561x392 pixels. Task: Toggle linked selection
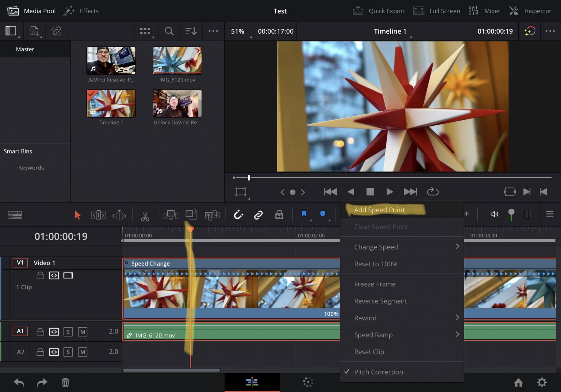[258, 215]
